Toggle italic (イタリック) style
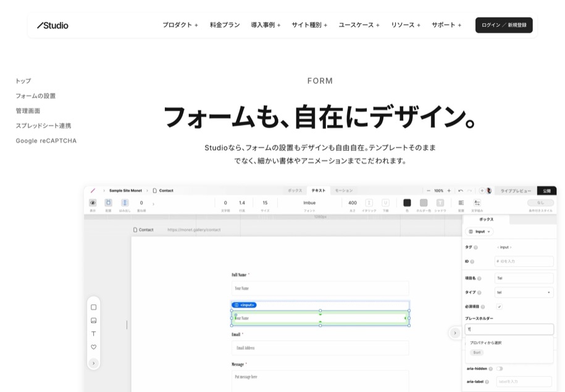The width and height of the screenshot is (565, 392). 369,203
